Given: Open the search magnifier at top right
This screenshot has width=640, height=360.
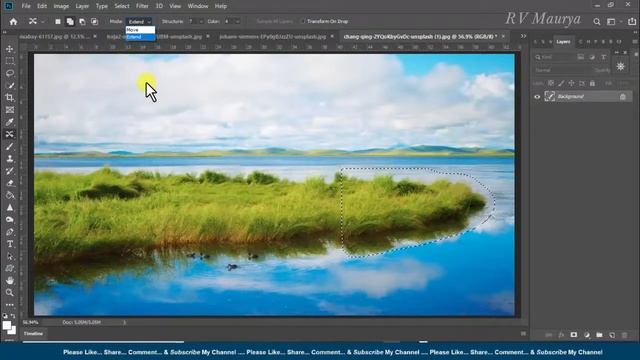Looking at the screenshot, I should pos(597,22).
